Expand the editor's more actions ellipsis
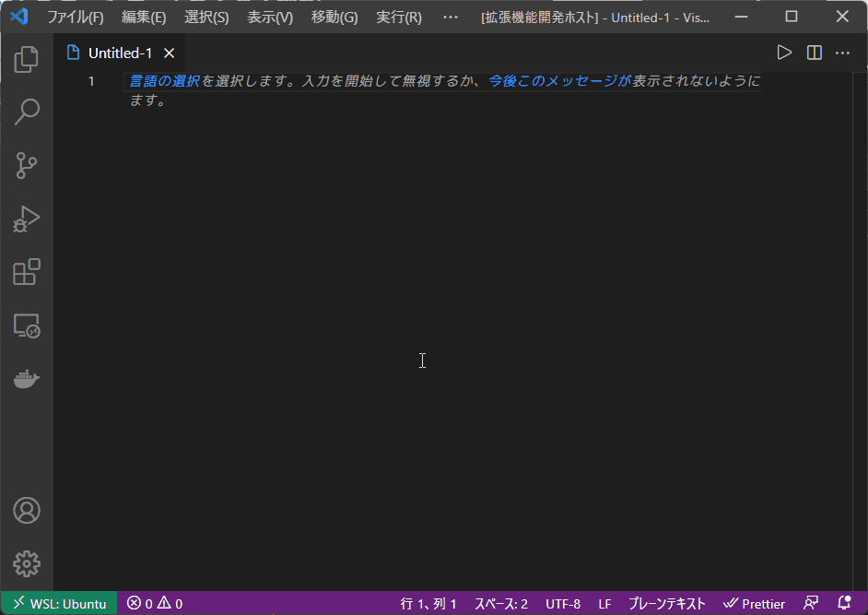This screenshot has height=615, width=868. pos(842,53)
